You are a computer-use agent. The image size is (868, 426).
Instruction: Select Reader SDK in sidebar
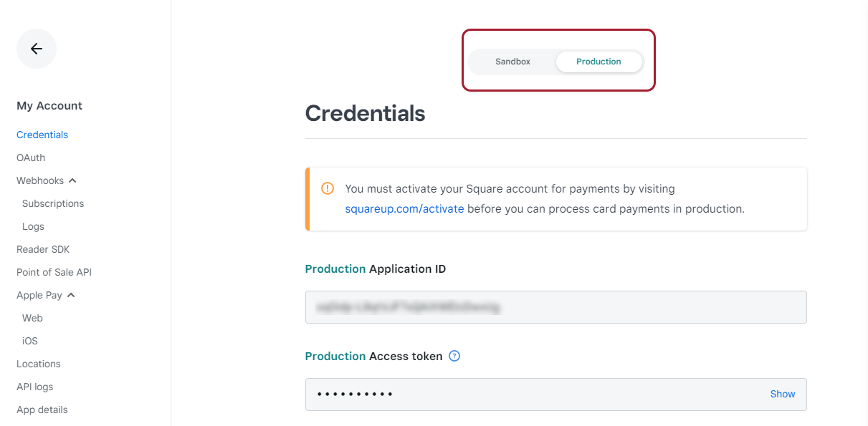tap(43, 249)
